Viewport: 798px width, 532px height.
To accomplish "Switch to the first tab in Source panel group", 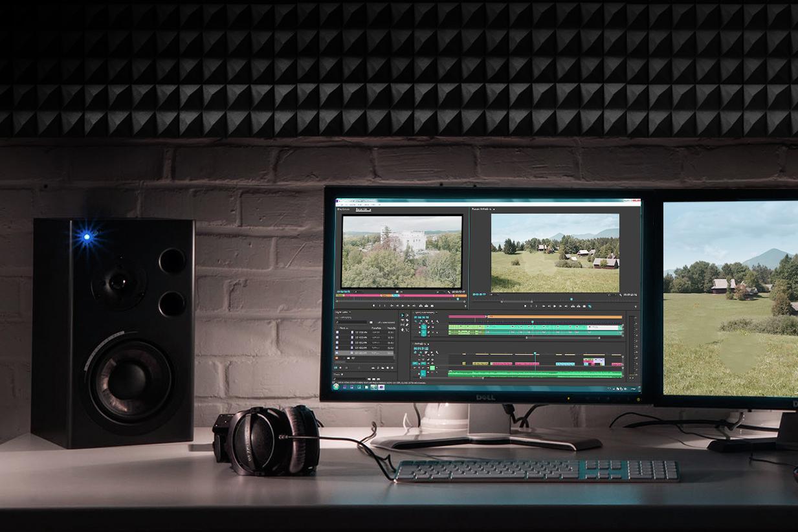I will tap(344, 209).
